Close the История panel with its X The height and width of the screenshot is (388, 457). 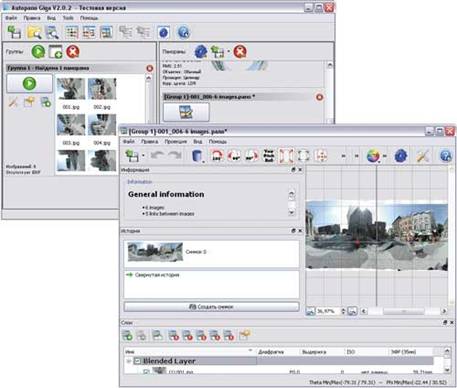pos(300,231)
